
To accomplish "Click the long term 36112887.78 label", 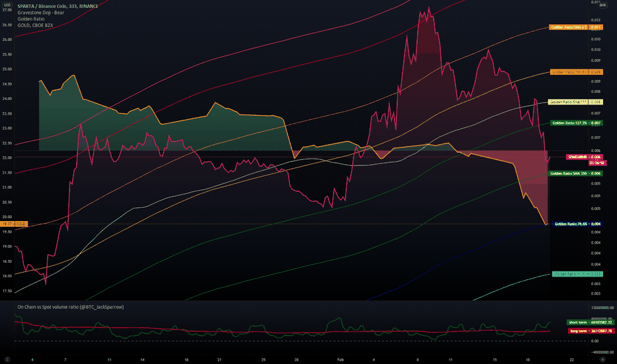I will [x=591, y=331].
